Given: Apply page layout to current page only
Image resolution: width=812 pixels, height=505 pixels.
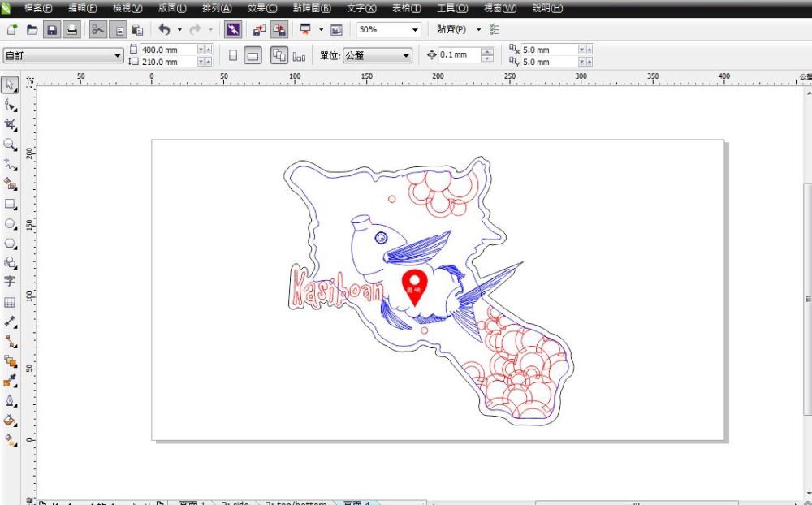Looking at the screenshot, I should click(x=299, y=55).
